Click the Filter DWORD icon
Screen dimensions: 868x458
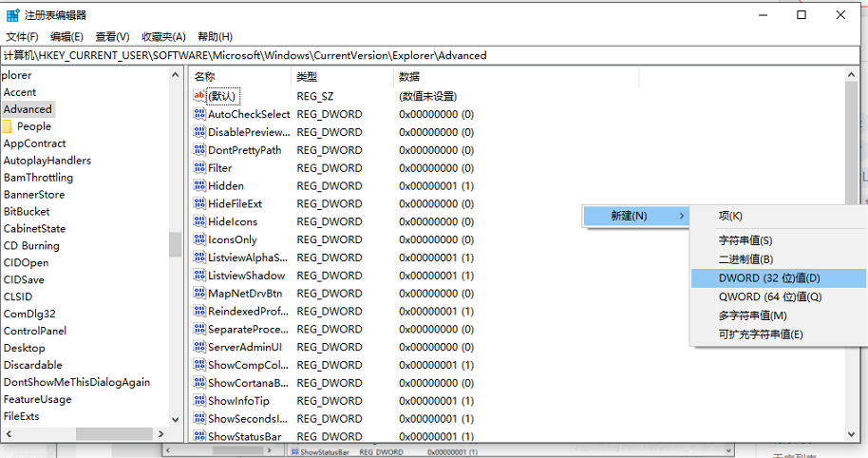tap(199, 168)
